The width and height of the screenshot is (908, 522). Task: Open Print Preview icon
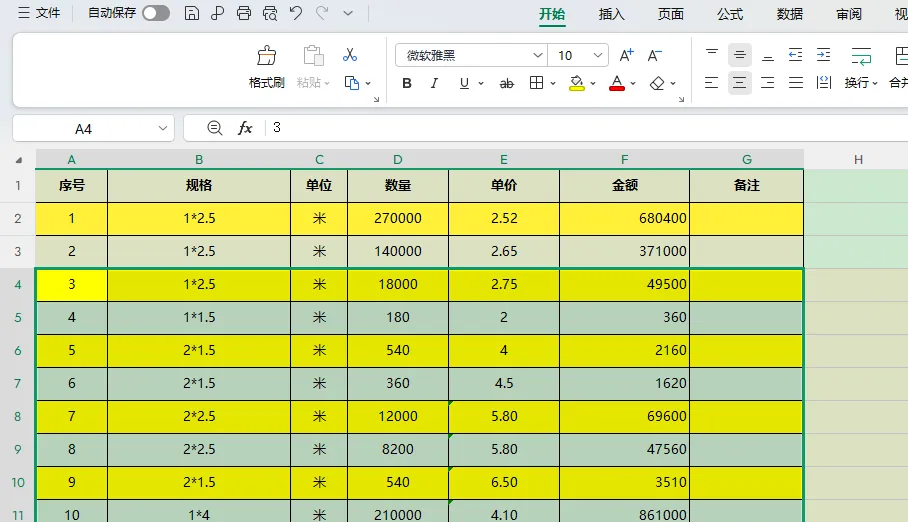[x=270, y=13]
